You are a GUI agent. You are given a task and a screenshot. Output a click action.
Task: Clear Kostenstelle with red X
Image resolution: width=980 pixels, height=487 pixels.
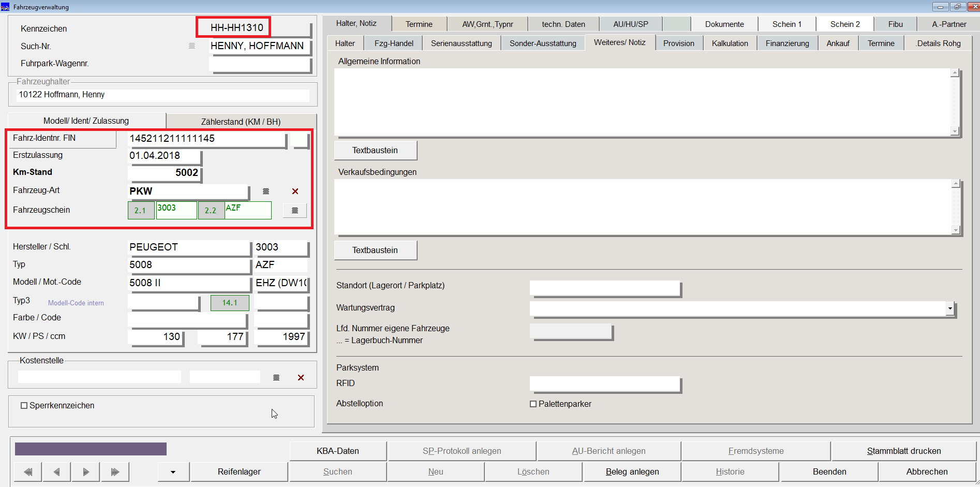click(x=301, y=378)
